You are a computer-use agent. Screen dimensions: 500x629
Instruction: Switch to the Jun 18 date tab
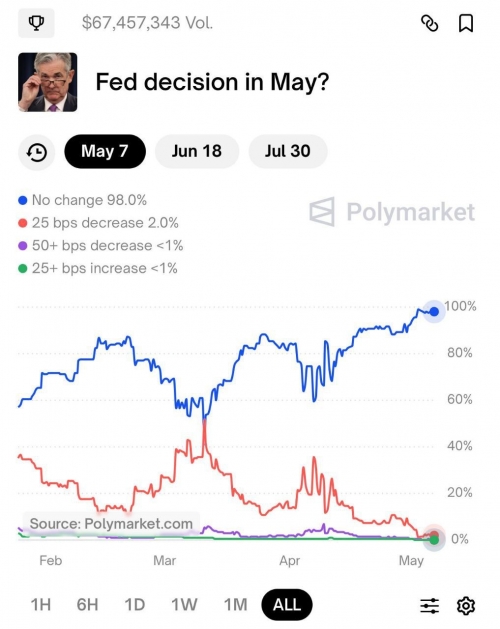(197, 151)
